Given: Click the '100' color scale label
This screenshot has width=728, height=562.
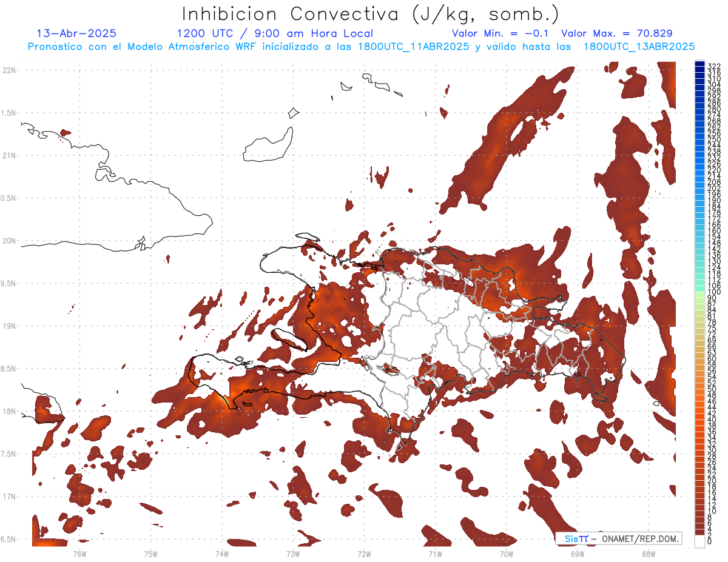Looking at the screenshot, I should 714,292.
